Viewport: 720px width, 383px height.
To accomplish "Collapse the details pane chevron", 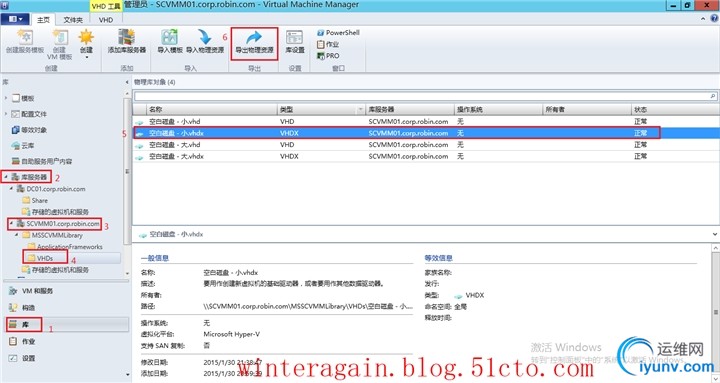I will 714,234.
